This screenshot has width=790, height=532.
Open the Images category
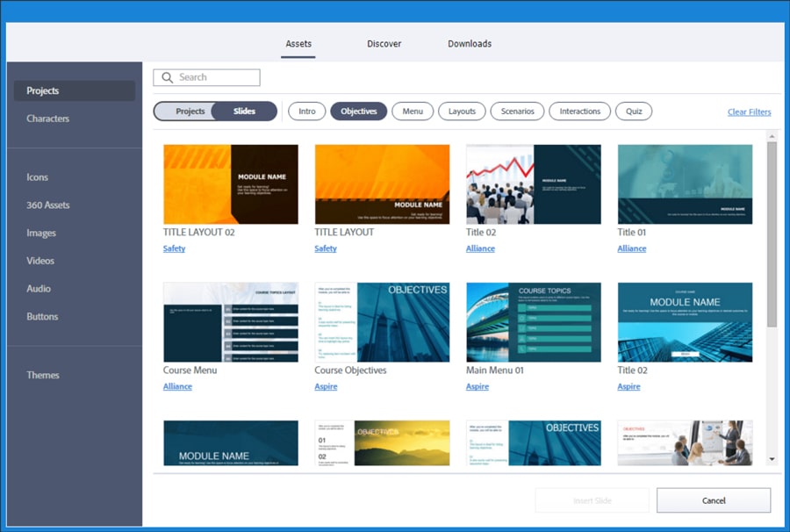point(41,233)
